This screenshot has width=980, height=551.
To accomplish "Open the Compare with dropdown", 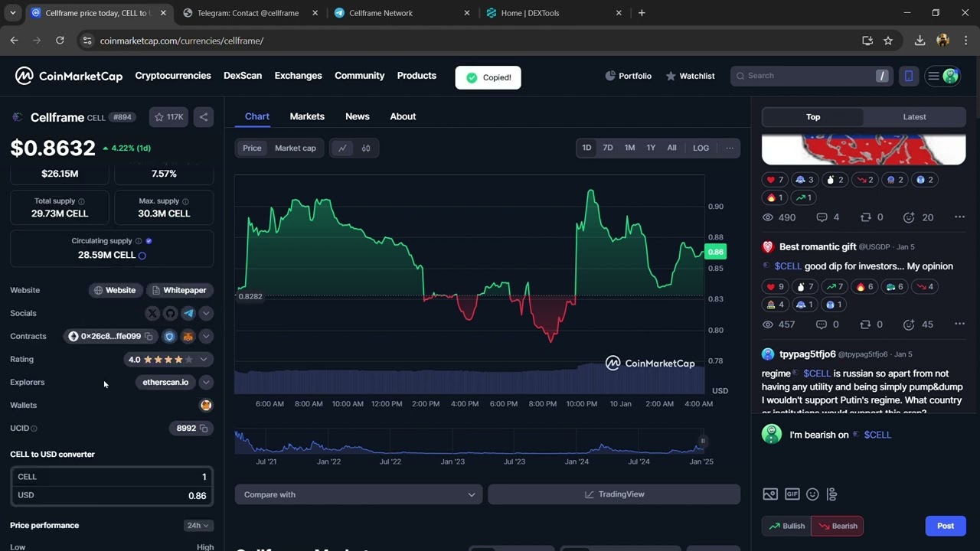I will 359,494.
